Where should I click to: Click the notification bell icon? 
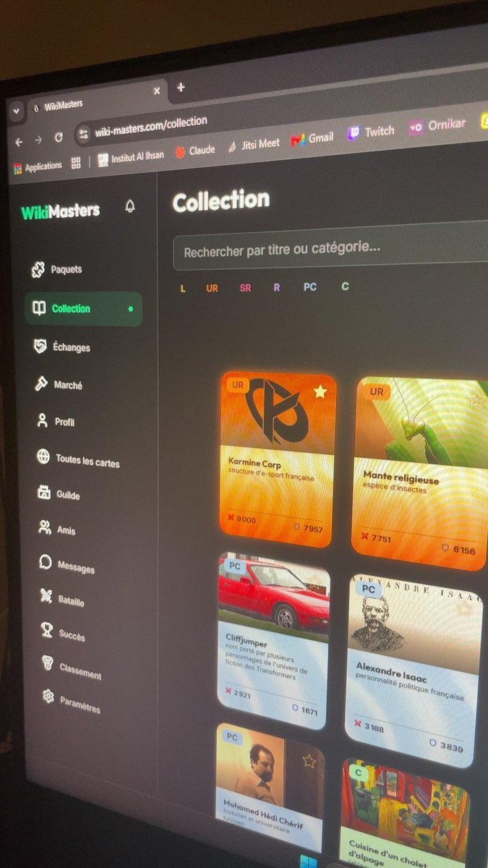pos(130,207)
